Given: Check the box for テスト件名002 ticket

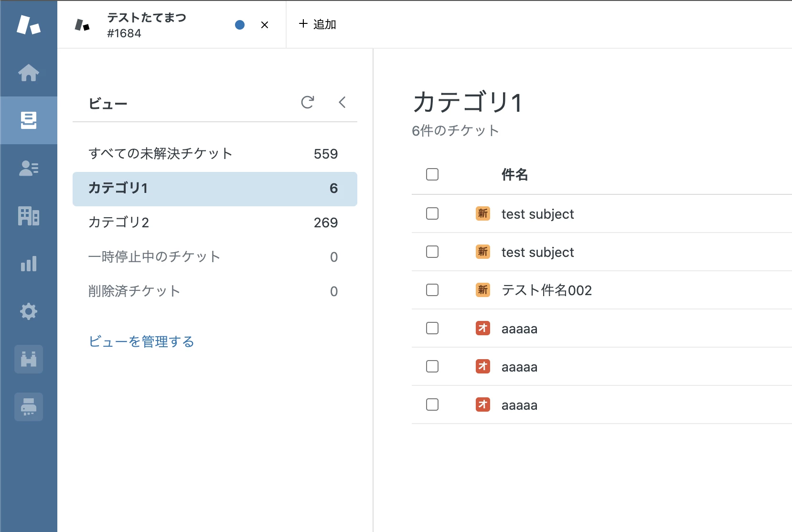Looking at the screenshot, I should 432,290.
